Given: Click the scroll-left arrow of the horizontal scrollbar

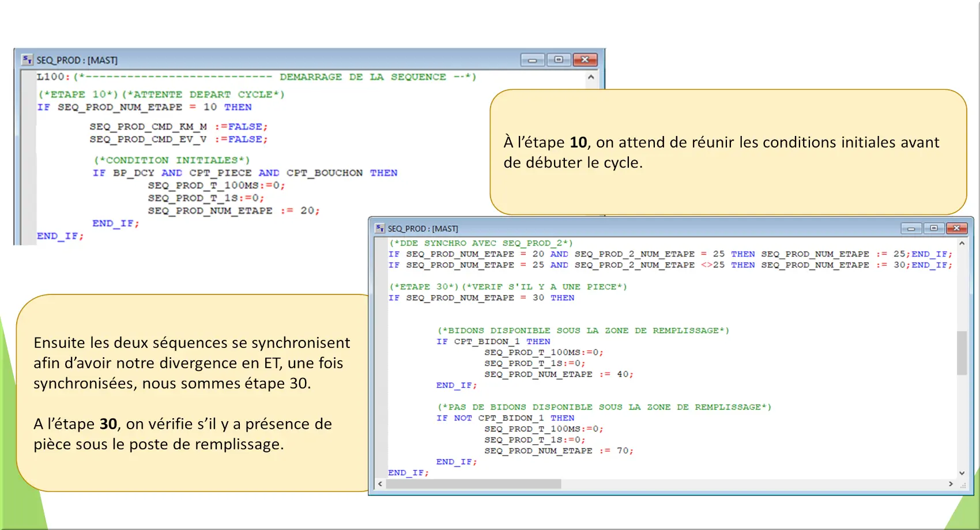Looking at the screenshot, I should tap(380, 484).
